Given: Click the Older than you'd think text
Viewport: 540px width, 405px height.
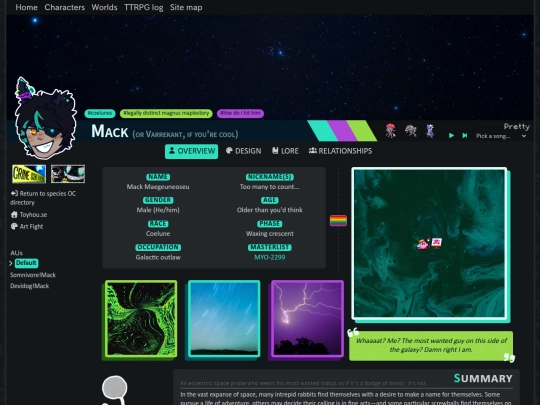Looking at the screenshot, I should coord(270,210).
